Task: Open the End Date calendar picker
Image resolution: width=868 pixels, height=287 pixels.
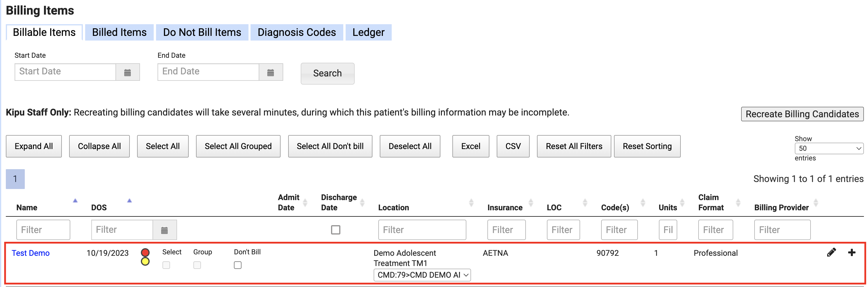Action: 271,72
